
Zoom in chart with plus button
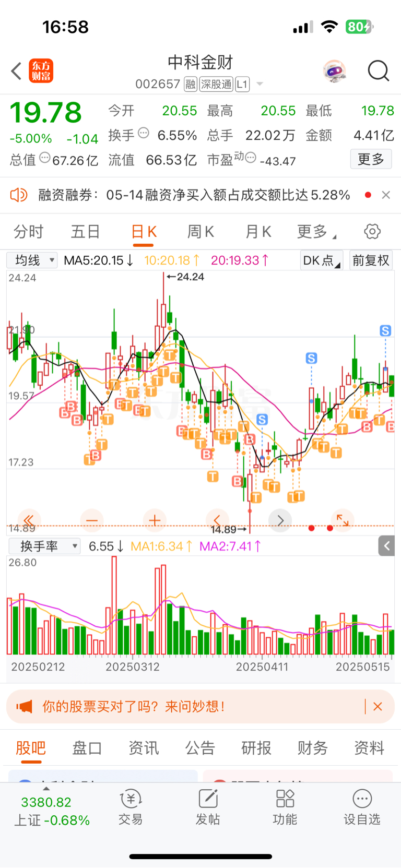pyautogui.click(x=155, y=520)
